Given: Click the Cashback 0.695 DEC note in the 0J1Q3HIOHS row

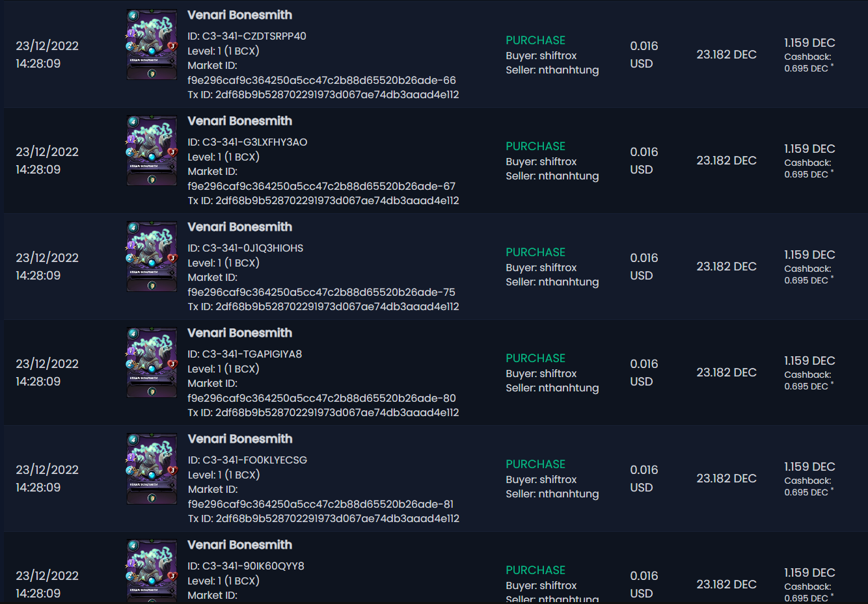Looking at the screenshot, I should tap(808, 274).
